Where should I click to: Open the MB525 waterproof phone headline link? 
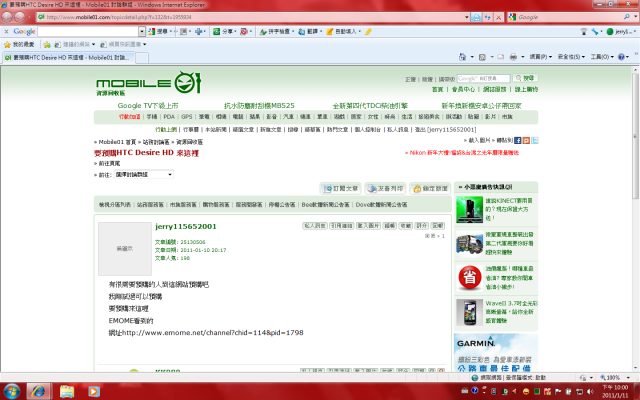click(259, 106)
